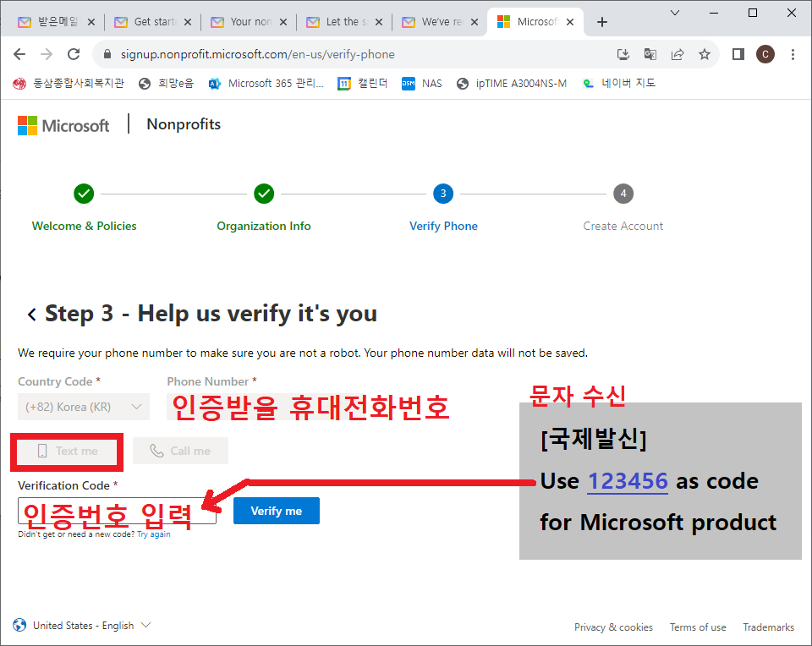Open the browser side panel icon
The width and height of the screenshot is (812, 646).
click(738, 54)
